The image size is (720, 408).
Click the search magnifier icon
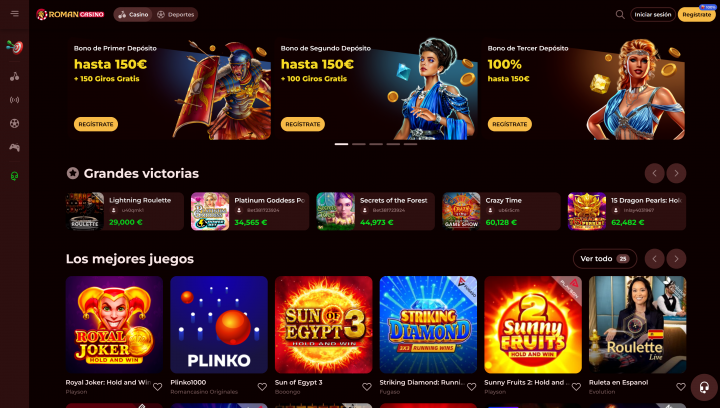[x=620, y=15]
